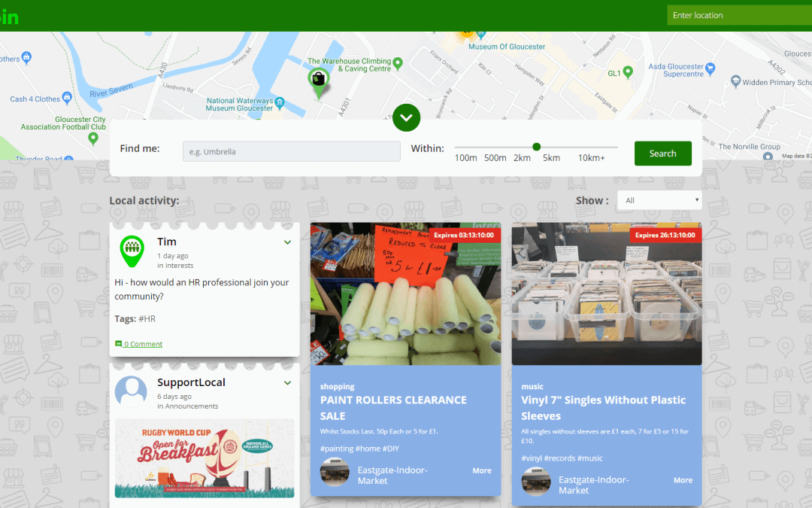Click More on paint rollers card
The width and height of the screenshot is (812, 508).
click(482, 470)
